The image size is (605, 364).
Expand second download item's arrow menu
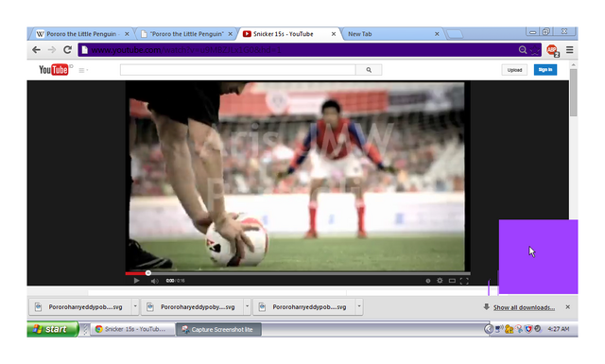click(x=247, y=306)
